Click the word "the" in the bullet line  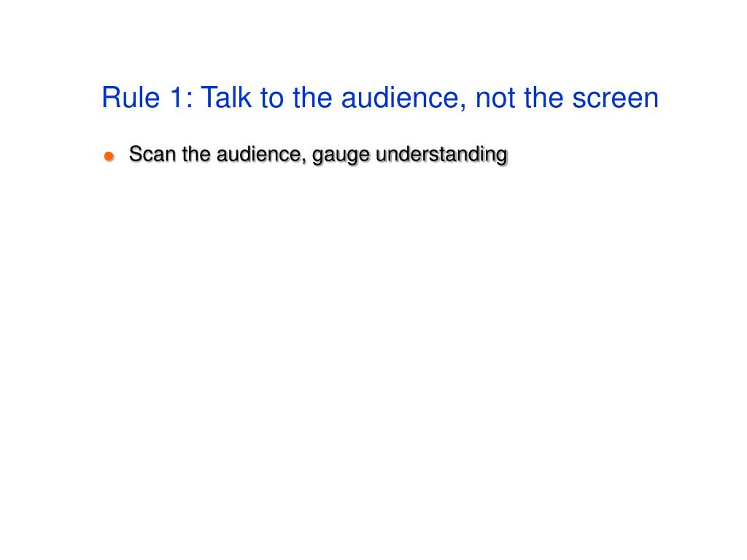pyautogui.click(x=196, y=155)
